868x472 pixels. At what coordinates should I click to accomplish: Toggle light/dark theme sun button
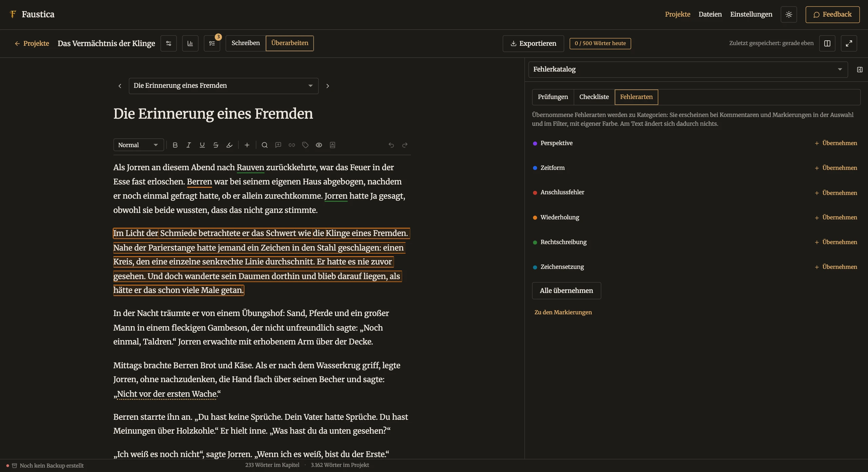click(x=789, y=15)
